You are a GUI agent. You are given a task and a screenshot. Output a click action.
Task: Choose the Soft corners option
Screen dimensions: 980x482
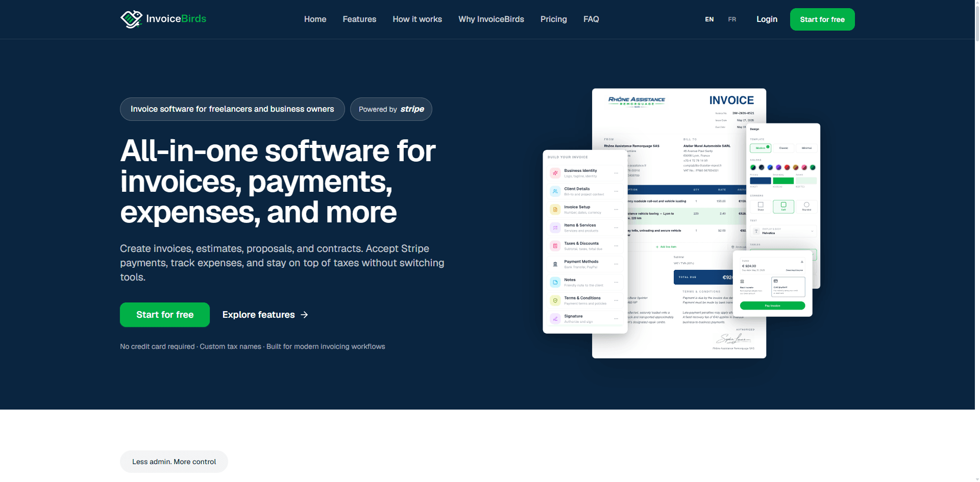783,206
